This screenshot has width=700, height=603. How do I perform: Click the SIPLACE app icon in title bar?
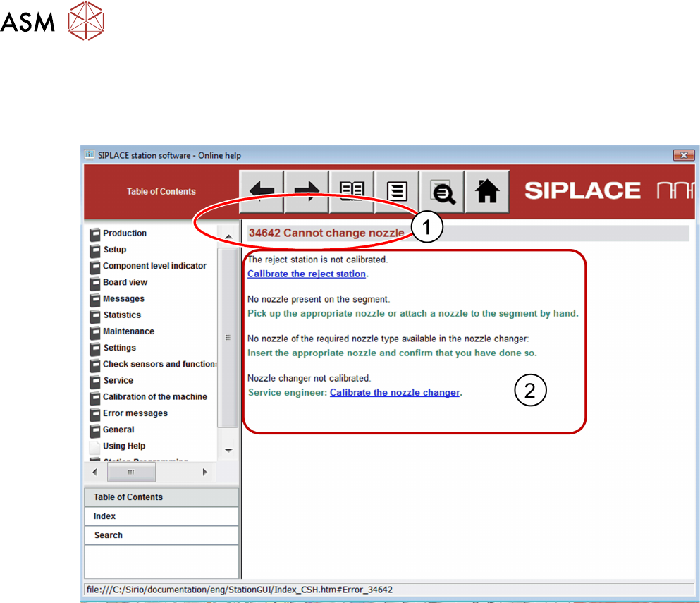90,154
